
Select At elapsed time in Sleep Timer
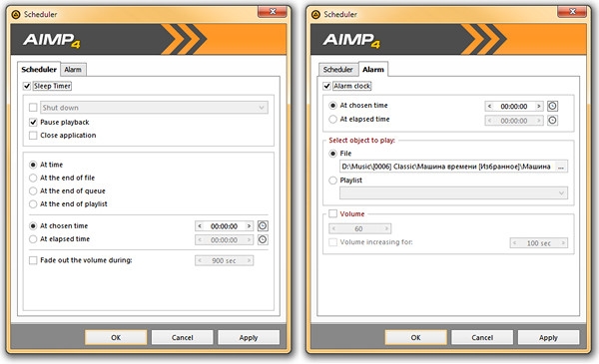click(33, 239)
